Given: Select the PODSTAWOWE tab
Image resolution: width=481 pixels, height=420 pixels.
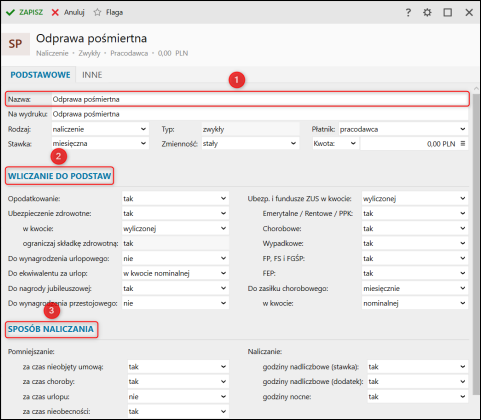Looking at the screenshot, I should pos(40,75).
